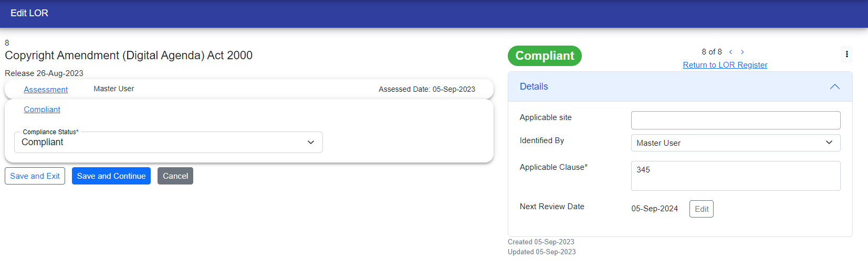Viewport: 868px width, 271px height.
Task: Open the Identified By dropdown
Action: coord(735,143)
